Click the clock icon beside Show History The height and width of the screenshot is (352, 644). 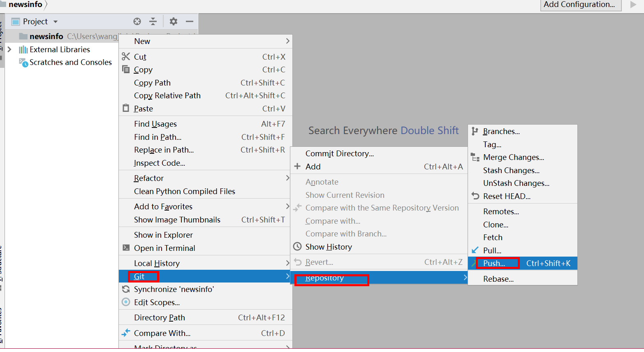click(297, 246)
